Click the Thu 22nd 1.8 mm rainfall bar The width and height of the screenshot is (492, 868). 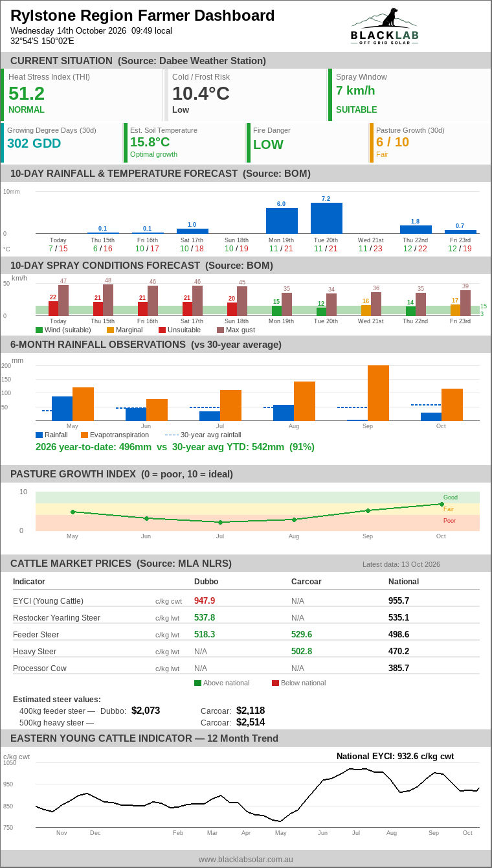click(x=416, y=229)
